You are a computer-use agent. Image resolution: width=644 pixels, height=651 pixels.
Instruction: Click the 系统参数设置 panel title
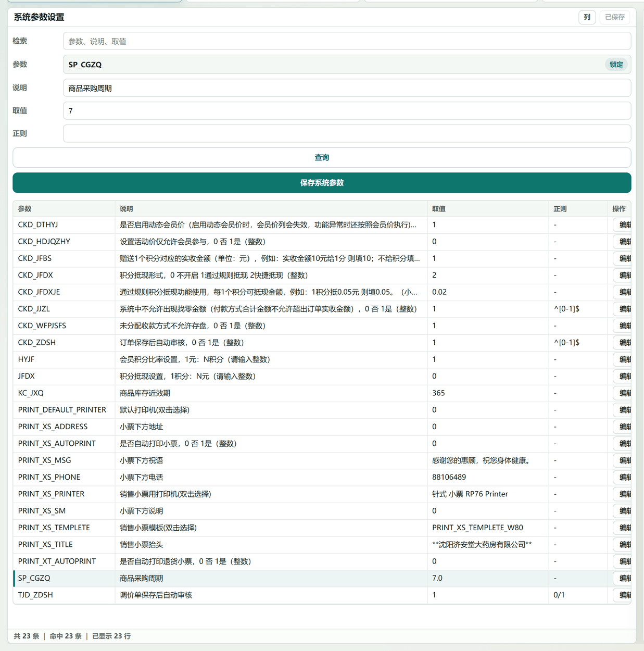coord(39,17)
